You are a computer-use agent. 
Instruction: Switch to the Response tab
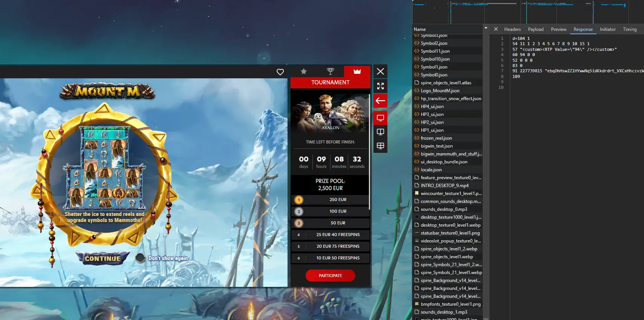click(583, 29)
